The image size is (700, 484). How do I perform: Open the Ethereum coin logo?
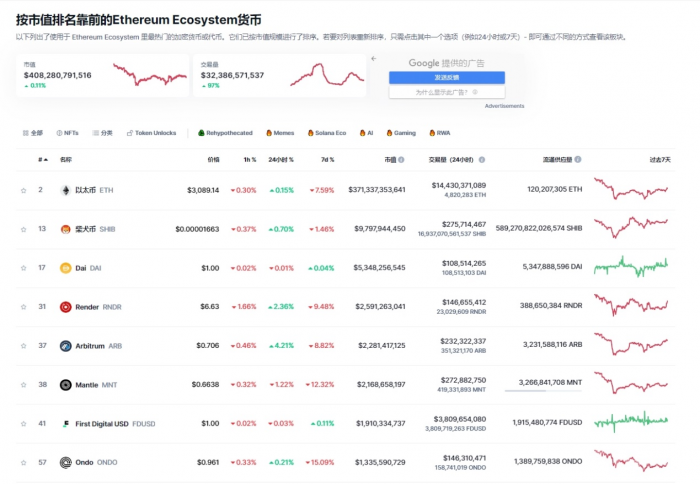66,191
